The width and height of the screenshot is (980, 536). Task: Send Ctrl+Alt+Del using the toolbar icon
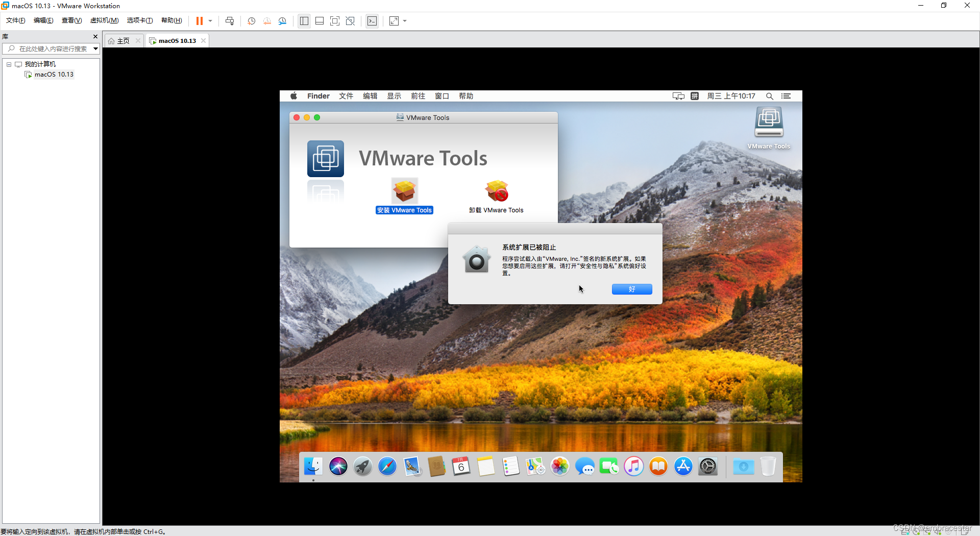pos(230,21)
